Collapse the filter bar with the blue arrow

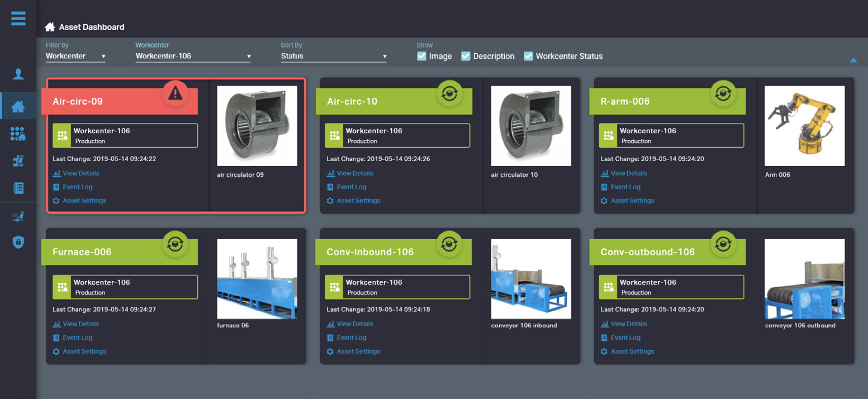click(853, 60)
